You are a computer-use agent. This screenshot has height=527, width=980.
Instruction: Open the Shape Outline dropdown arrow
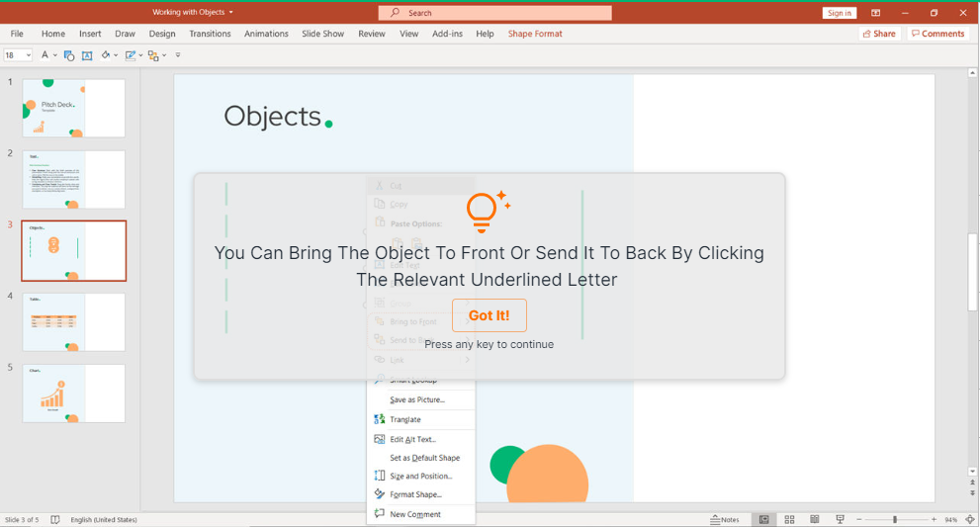pyautogui.click(x=140, y=55)
